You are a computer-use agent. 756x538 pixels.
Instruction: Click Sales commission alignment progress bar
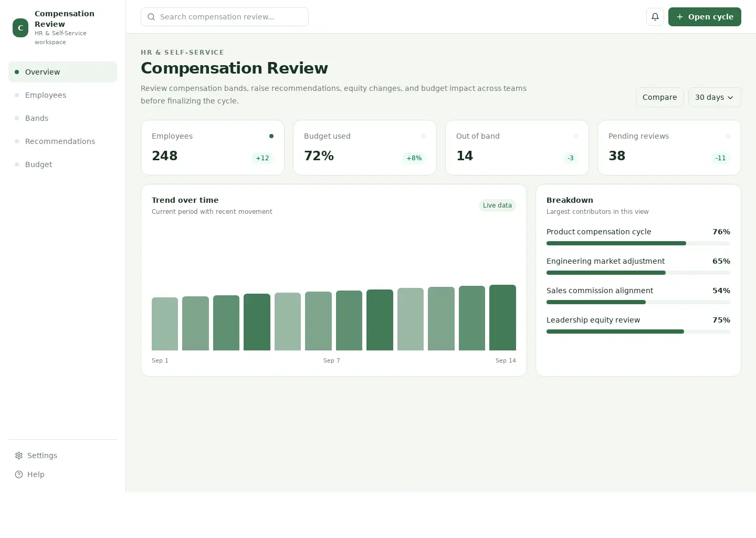coord(638,302)
